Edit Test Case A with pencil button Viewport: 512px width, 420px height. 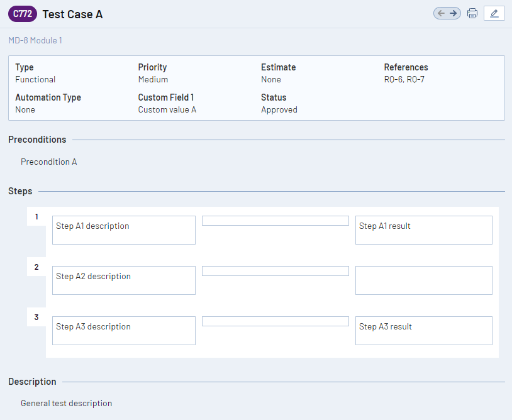(494, 13)
